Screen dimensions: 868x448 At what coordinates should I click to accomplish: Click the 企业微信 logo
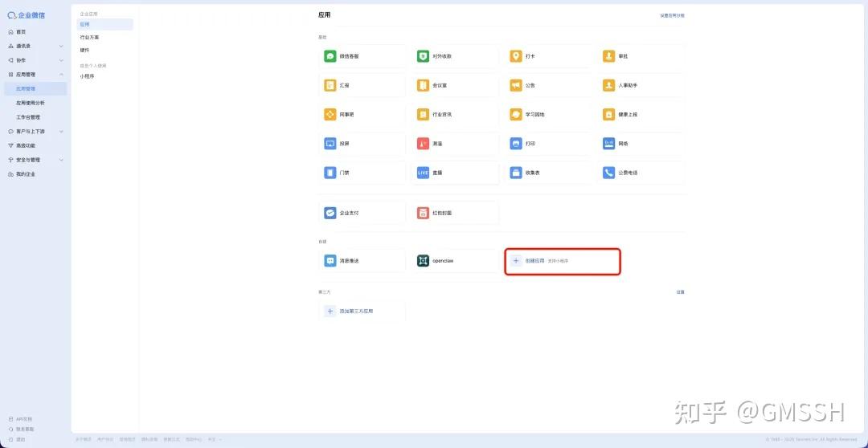click(x=27, y=15)
